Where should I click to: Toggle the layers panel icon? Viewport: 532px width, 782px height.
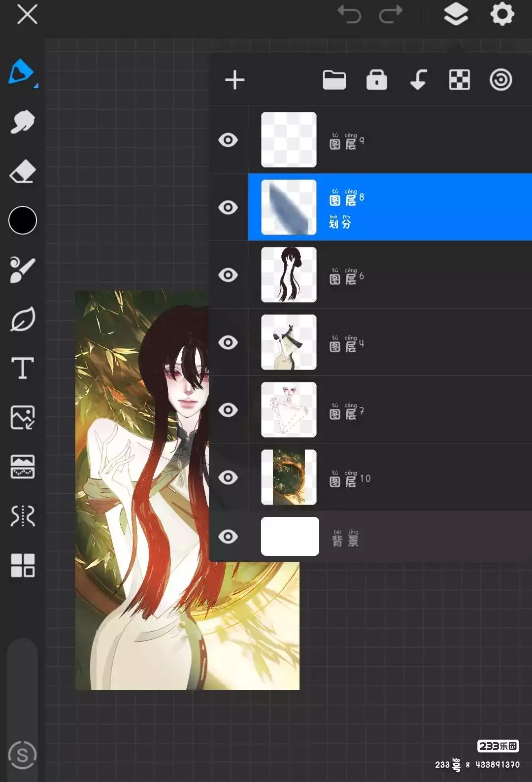(x=456, y=14)
